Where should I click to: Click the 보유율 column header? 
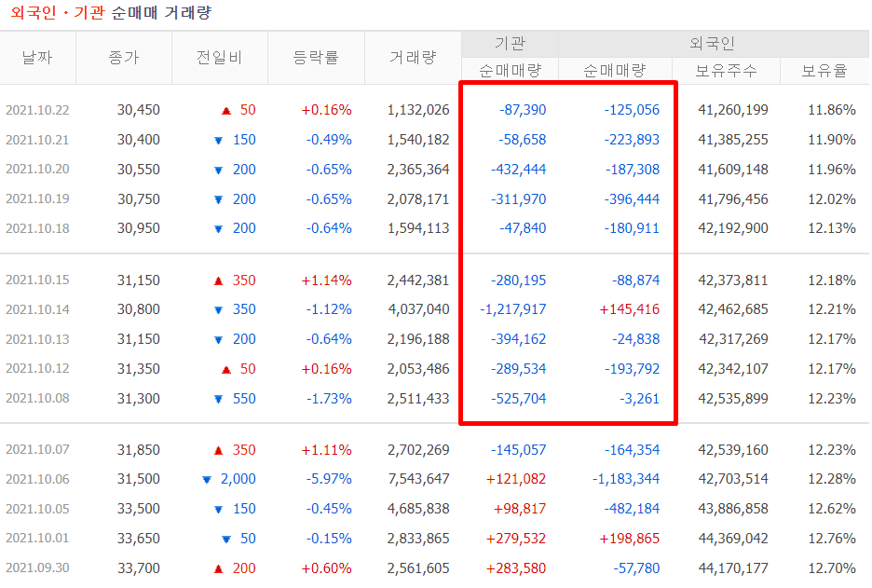point(824,71)
